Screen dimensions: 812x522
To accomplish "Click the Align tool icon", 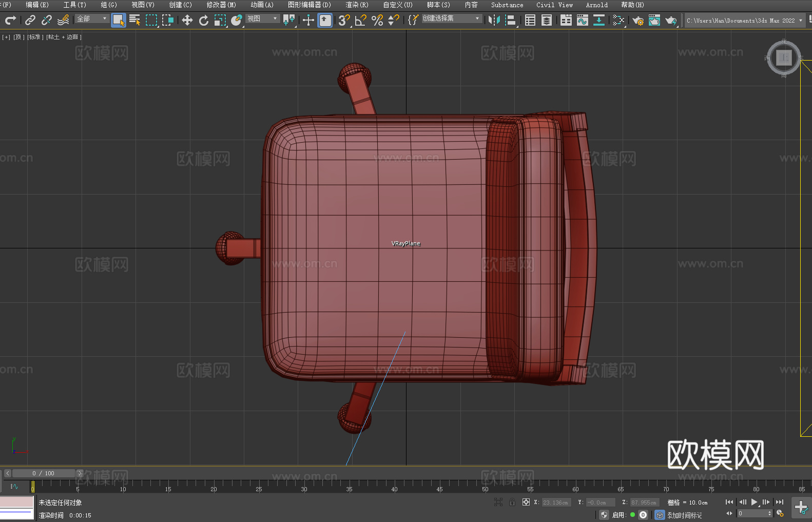I will [511, 20].
